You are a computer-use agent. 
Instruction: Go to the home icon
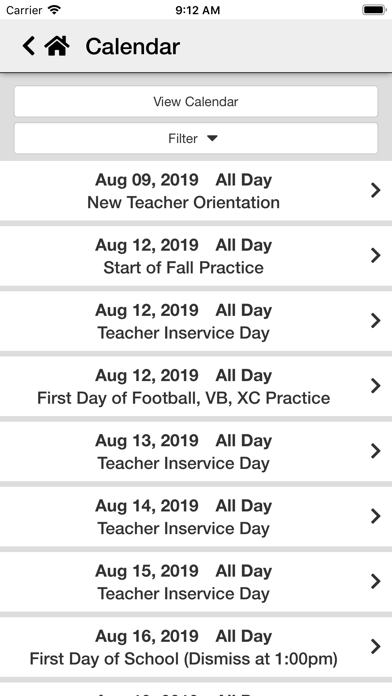[57, 46]
